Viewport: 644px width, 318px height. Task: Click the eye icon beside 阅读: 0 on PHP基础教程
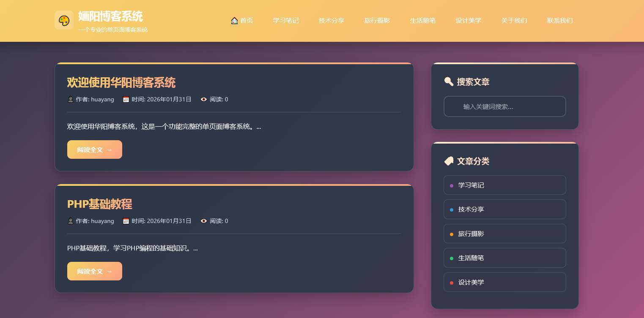tap(204, 221)
